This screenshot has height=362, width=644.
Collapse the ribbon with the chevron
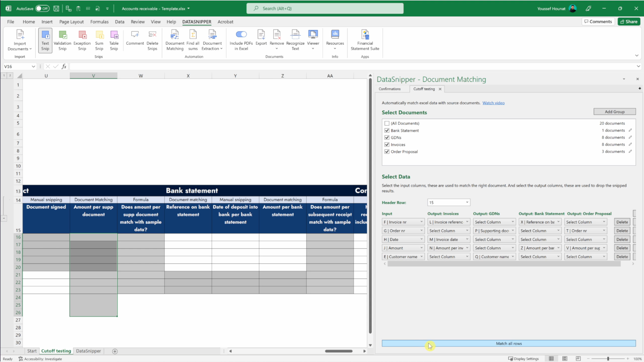[637, 56]
